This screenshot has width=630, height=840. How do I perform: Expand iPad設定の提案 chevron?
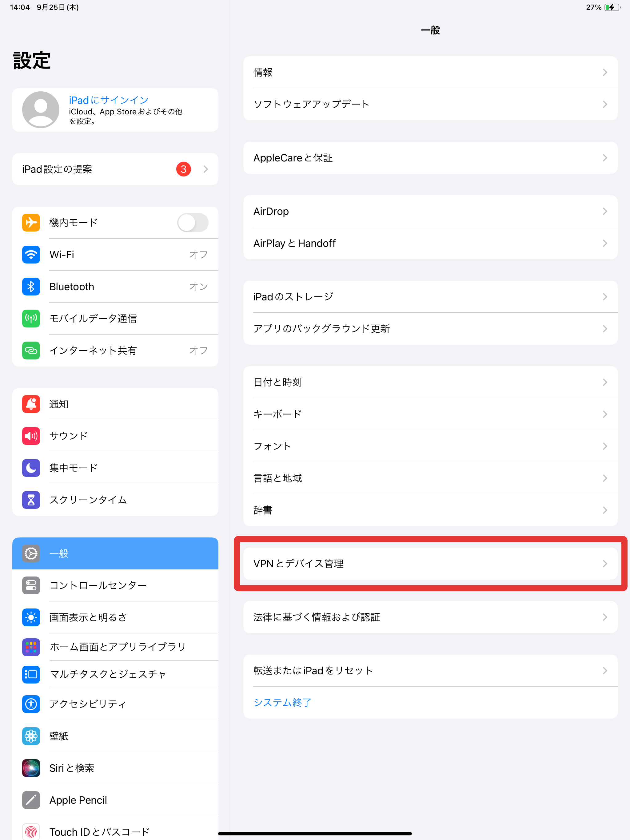[205, 169]
